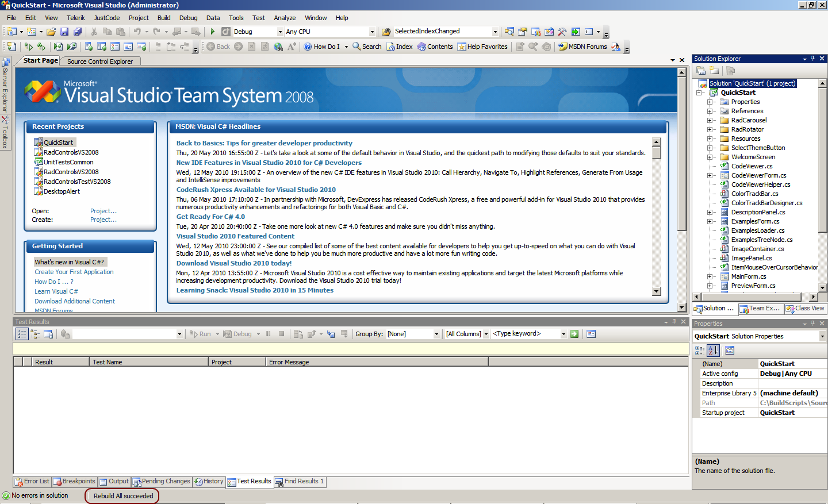Open the Debug configuration dropdown
828x504 pixels.
pos(280,32)
